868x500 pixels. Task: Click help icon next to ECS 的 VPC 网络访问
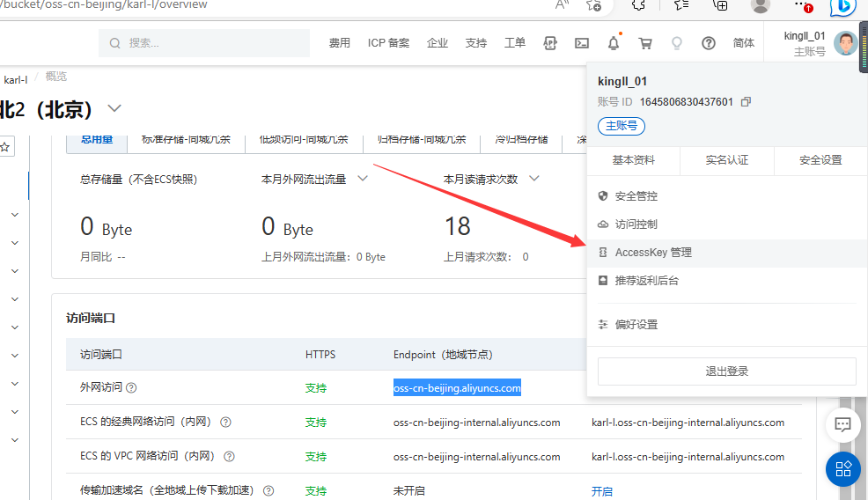point(229,456)
